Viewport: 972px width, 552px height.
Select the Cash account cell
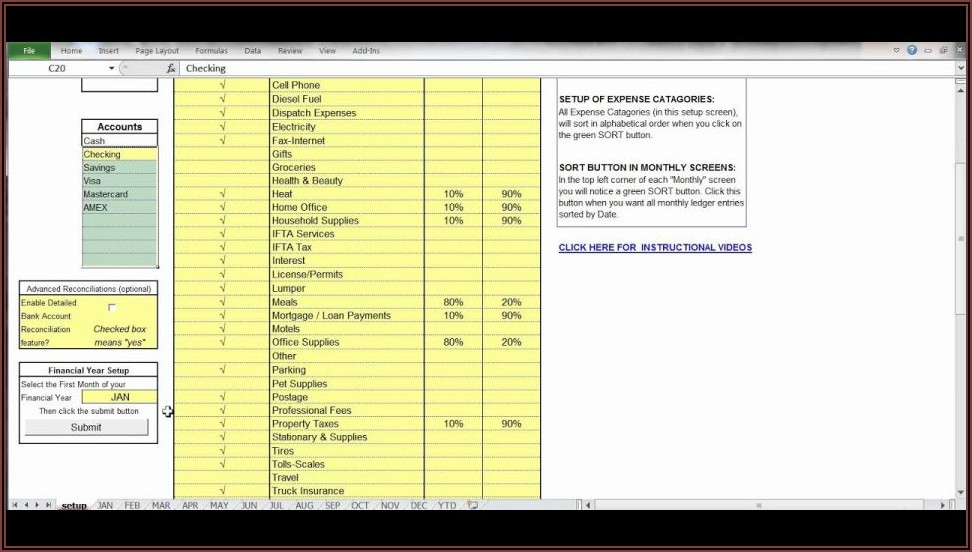point(120,141)
